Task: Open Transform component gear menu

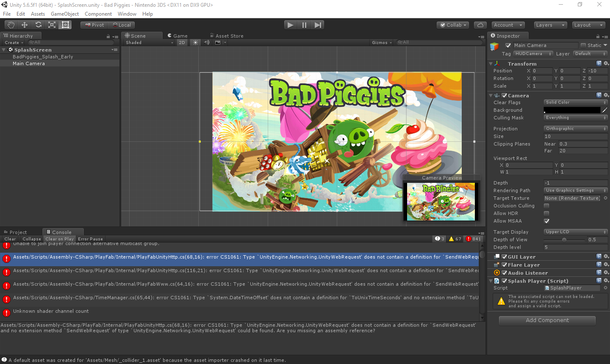Action: click(x=606, y=63)
